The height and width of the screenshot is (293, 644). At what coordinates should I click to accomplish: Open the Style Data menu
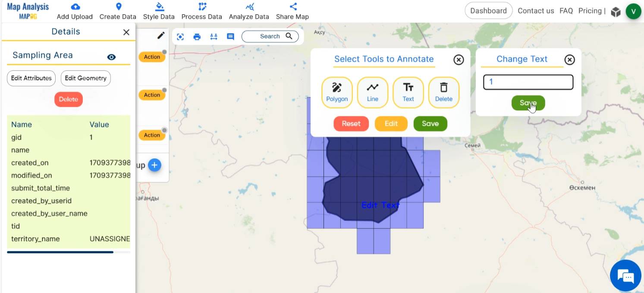[159, 12]
